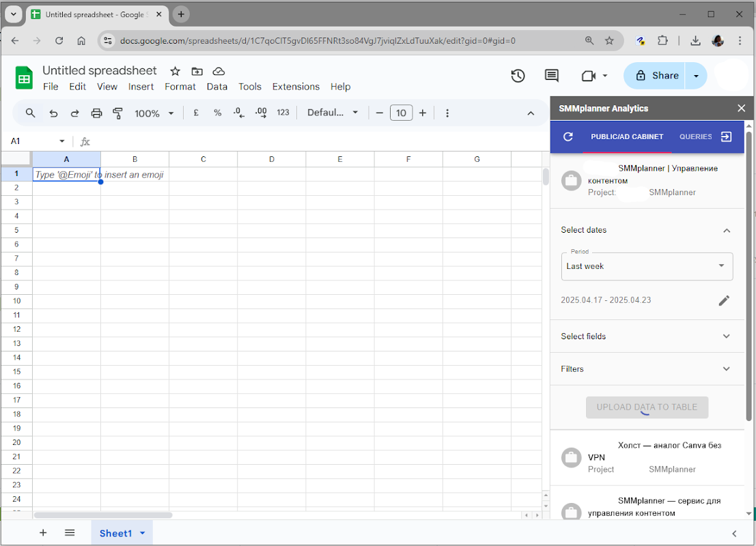Open the Format menu
Viewport: 756px width, 546px height.
click(180, 87)
